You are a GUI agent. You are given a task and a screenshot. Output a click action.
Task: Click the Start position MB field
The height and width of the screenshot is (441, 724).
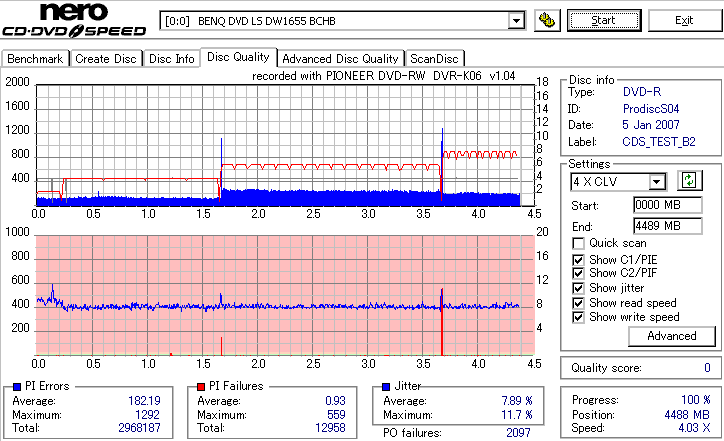click(668, 205)
